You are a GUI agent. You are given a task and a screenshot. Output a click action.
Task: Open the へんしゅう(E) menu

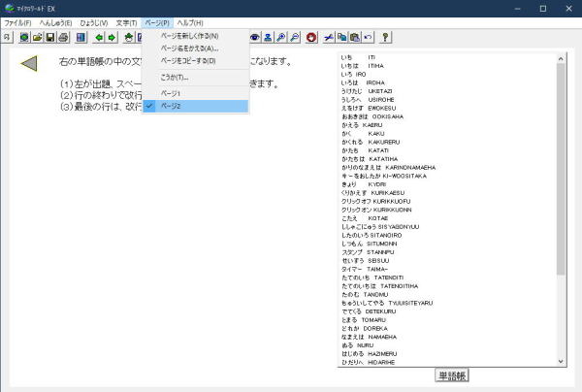55,23
